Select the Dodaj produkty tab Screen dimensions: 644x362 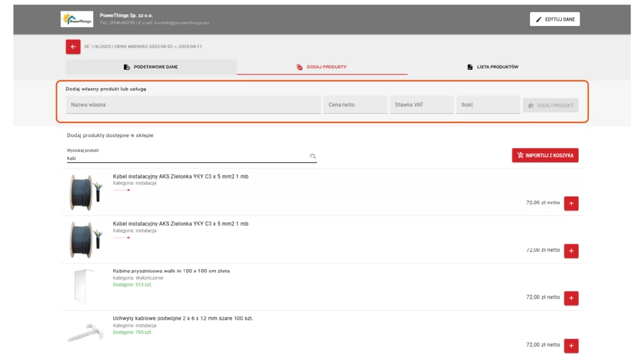point(322,67)
